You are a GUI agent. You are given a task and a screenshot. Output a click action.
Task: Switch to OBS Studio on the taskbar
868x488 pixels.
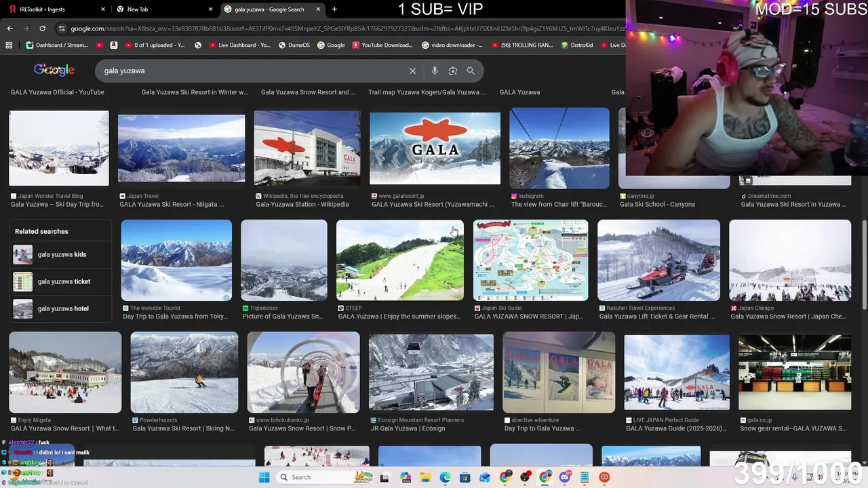pyautogui.click(x=525, y=477)
